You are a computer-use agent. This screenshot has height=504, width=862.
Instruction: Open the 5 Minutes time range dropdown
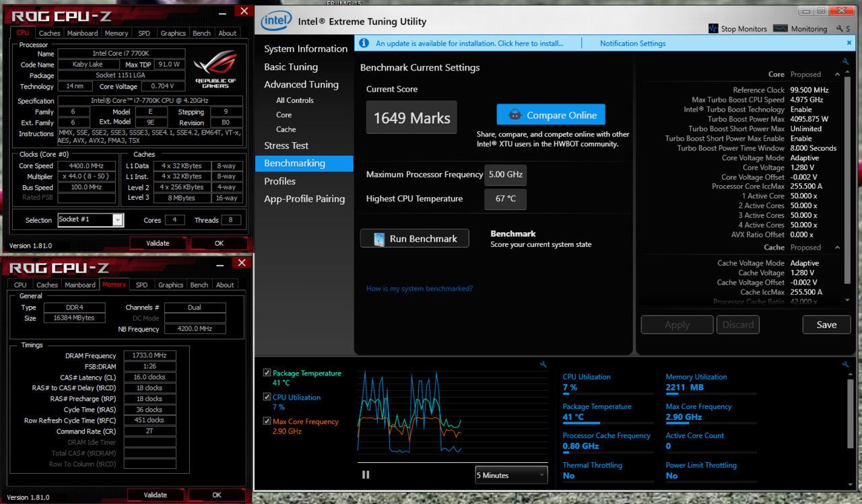[x=511, y=475]
